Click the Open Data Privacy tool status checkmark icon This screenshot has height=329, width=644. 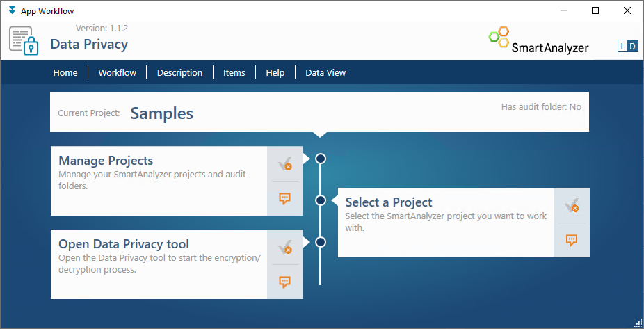tap(284, 248)
